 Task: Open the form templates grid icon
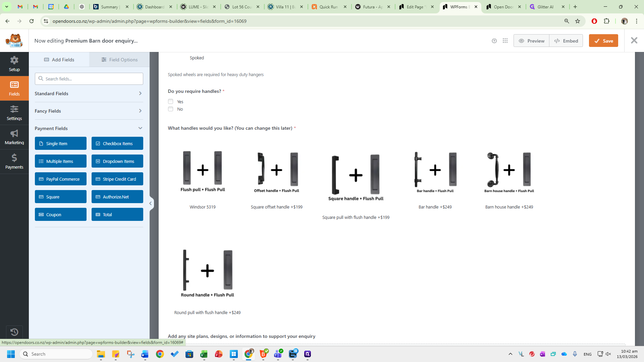[505, 41]
